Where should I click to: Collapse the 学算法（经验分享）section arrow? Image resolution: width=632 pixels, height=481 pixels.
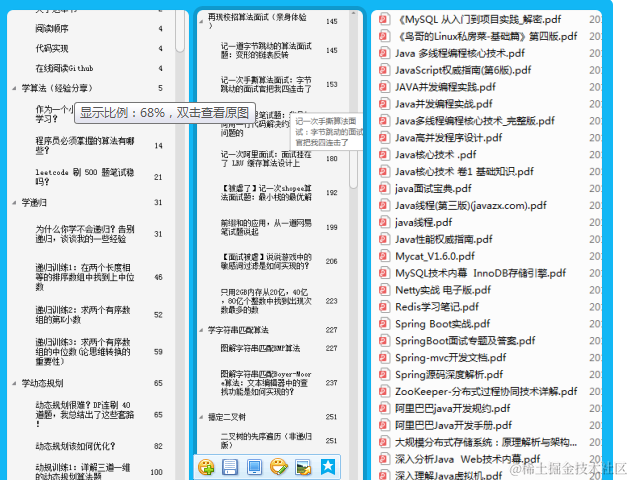click(14, 88)
